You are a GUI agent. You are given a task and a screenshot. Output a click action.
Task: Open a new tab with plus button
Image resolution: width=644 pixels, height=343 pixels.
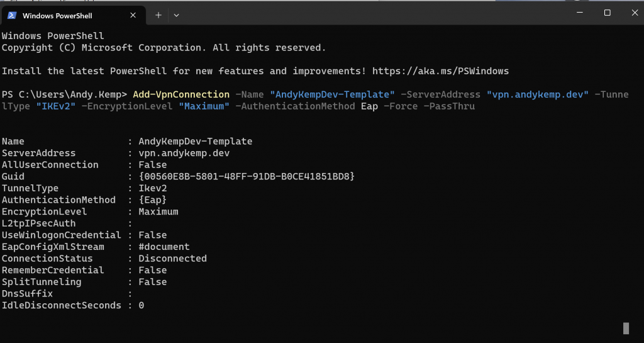[158, 15]
